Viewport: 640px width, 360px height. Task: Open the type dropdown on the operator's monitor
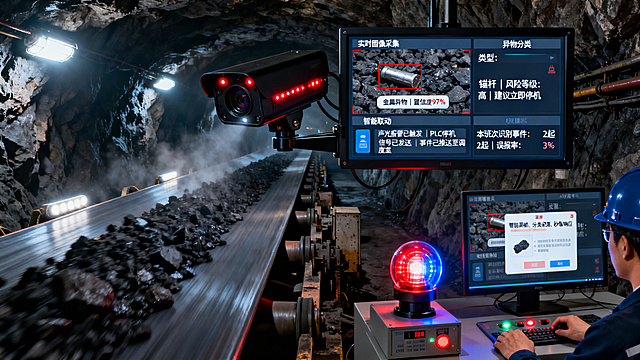pyautogui.click(x=594, y=204)
